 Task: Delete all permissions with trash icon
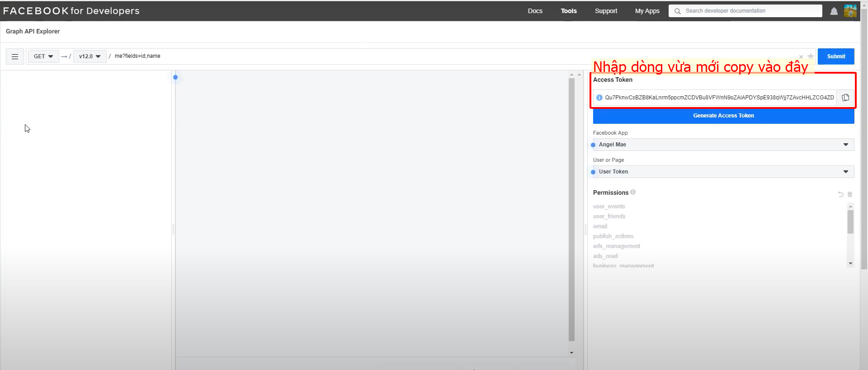(x=850, y=194)
